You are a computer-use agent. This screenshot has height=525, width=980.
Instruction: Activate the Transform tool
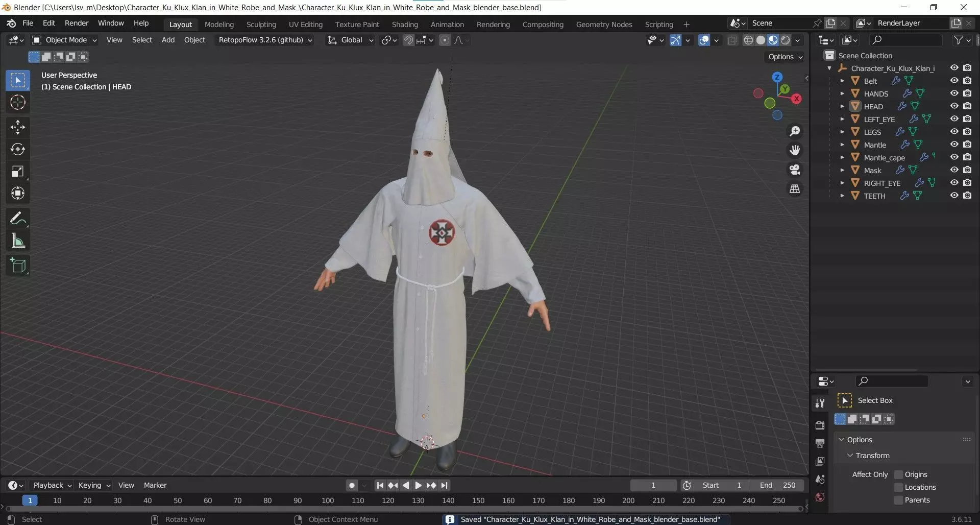pos(18,193)
